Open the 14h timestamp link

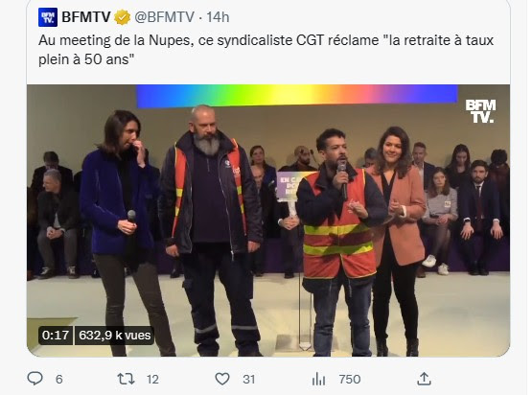pos(218,17)
